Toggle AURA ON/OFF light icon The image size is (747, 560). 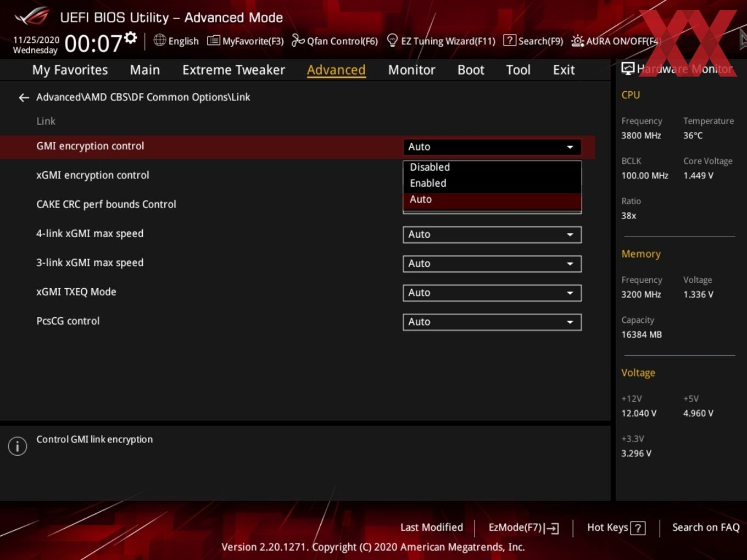pos(577,41)
